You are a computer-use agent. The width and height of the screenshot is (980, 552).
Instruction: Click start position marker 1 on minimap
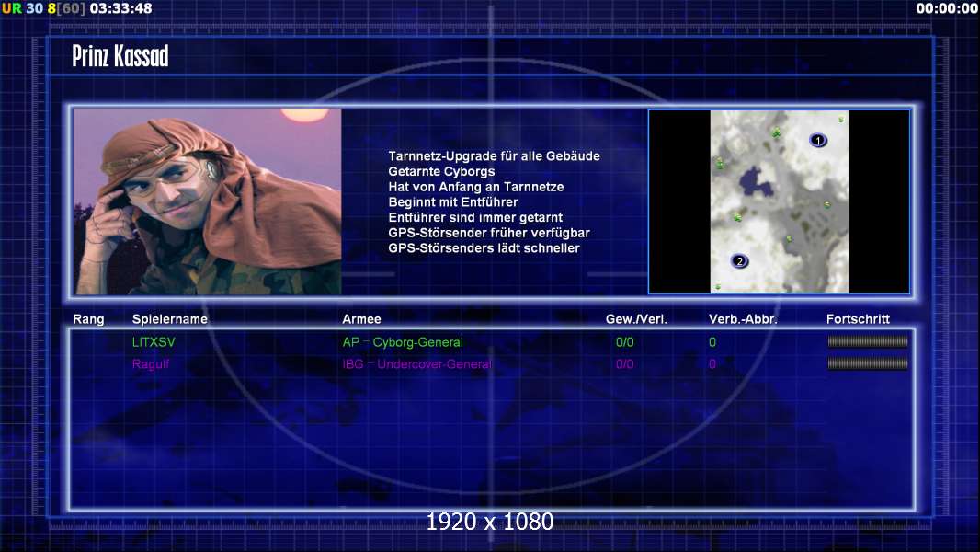(818, 140)
